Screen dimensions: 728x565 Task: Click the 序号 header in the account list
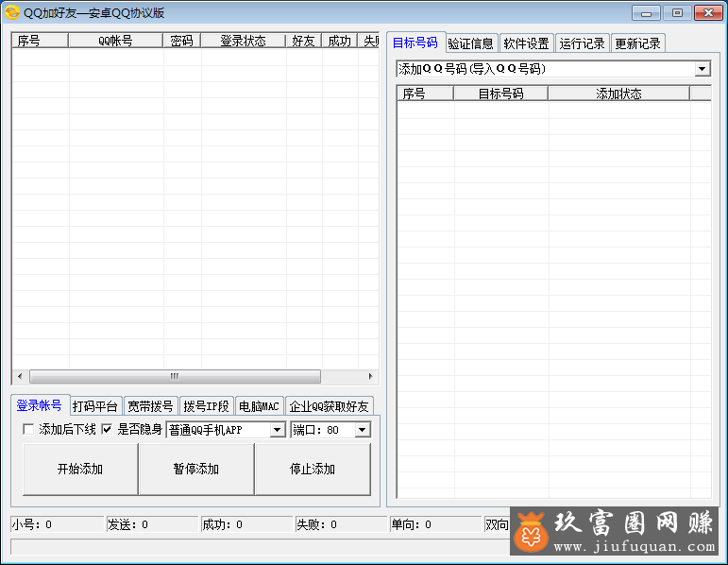pyautogui.click(x=41, y=41)
